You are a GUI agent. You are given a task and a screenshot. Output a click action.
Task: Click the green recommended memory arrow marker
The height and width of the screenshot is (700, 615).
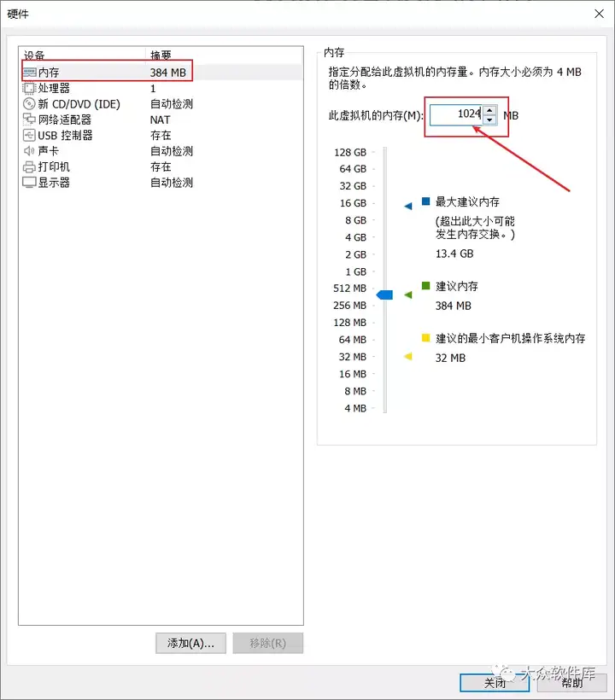(407, 295)
